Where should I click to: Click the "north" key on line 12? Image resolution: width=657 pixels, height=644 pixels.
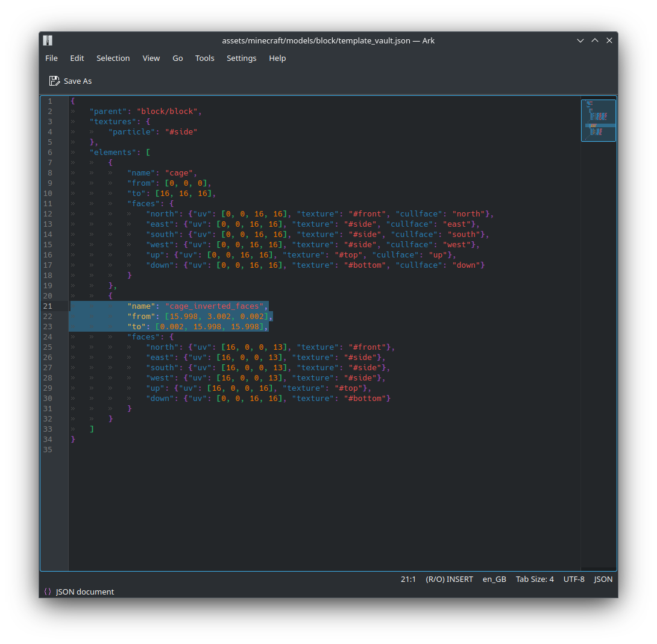162,214
